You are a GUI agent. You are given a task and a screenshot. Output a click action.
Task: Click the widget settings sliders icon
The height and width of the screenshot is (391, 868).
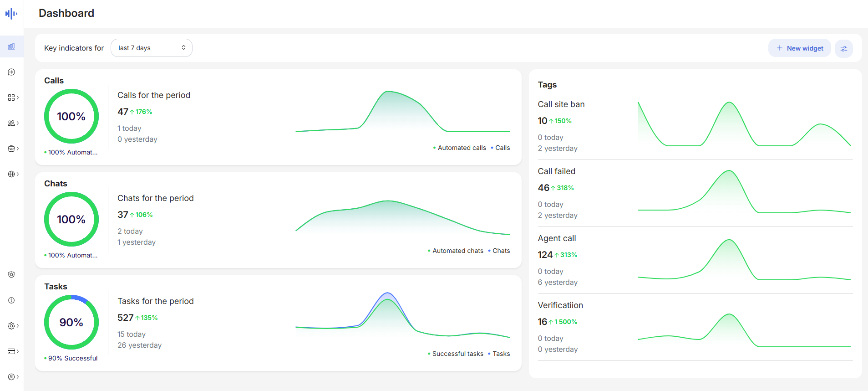point(844,48)
